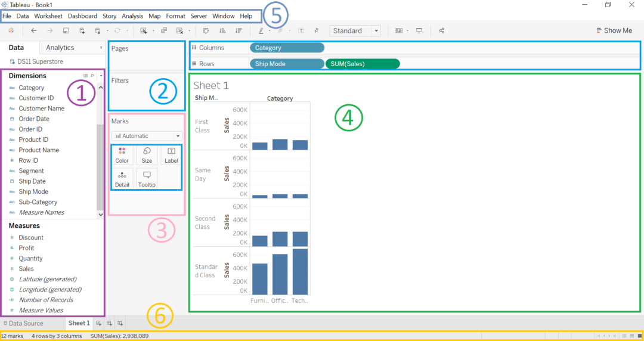The height and width of the screenshot is (341, 644).
Task: Open the Server menu
Action: [x=199, y=16]
